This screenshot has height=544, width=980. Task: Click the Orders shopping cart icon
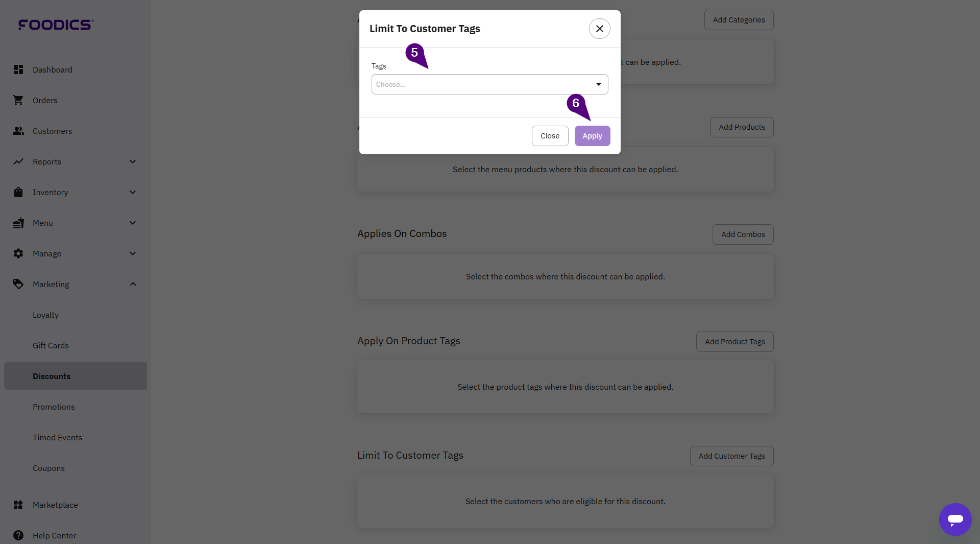coord(18,100)
